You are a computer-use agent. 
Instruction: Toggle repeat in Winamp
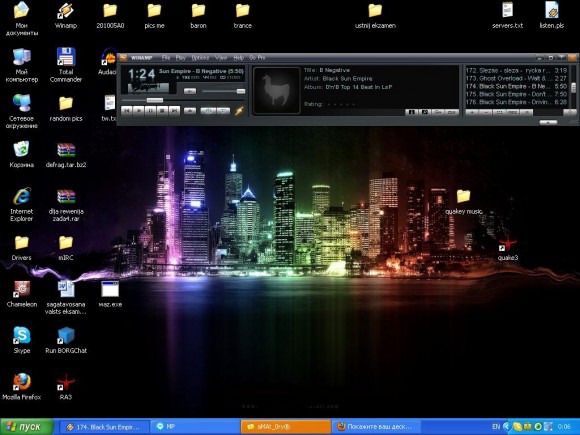(223, 111)
